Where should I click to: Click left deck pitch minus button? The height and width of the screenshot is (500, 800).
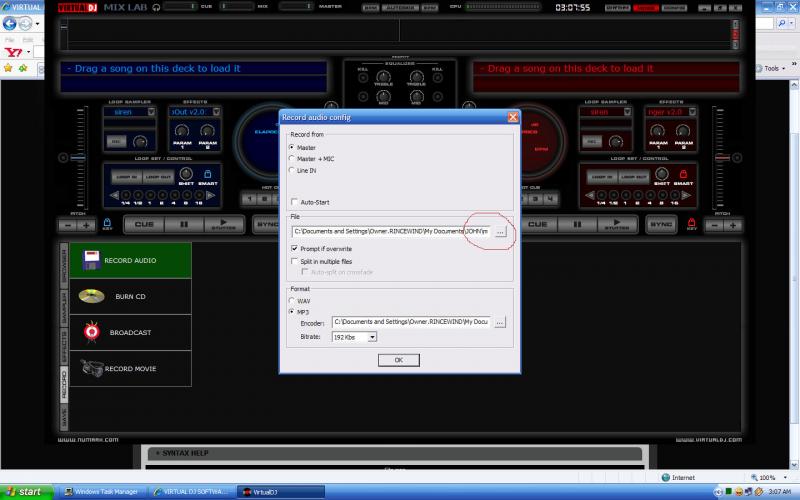[68, 225]
